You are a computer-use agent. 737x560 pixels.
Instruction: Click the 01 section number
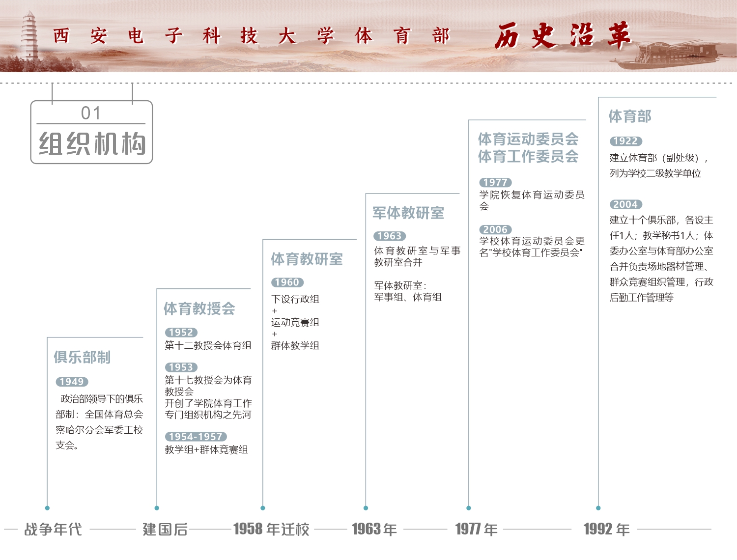pos(91,113)
